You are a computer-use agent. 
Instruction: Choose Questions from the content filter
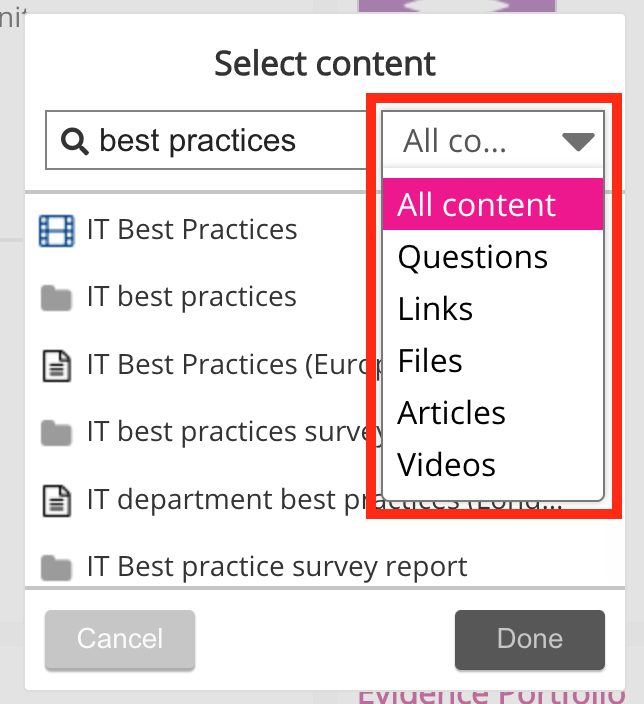[473, 257]
